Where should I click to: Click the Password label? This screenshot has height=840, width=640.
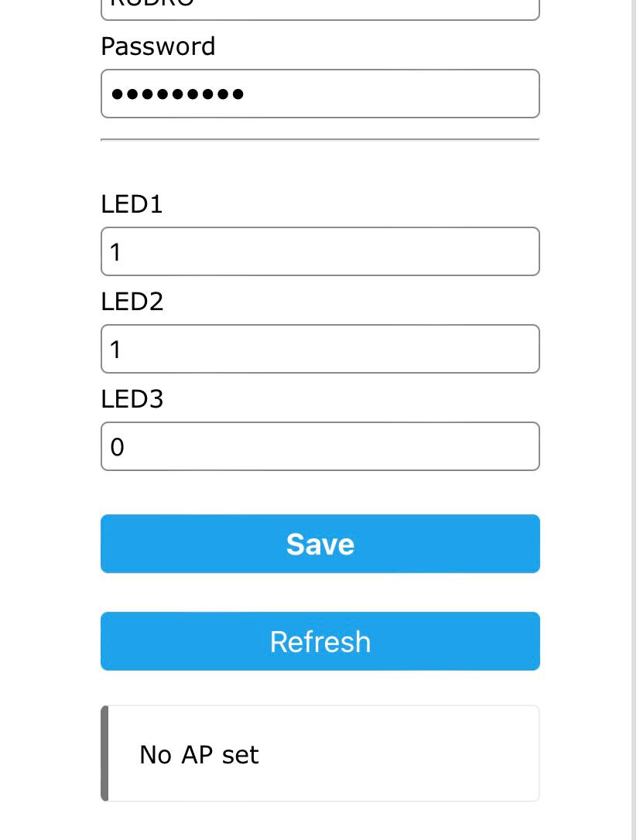point(158,46)
